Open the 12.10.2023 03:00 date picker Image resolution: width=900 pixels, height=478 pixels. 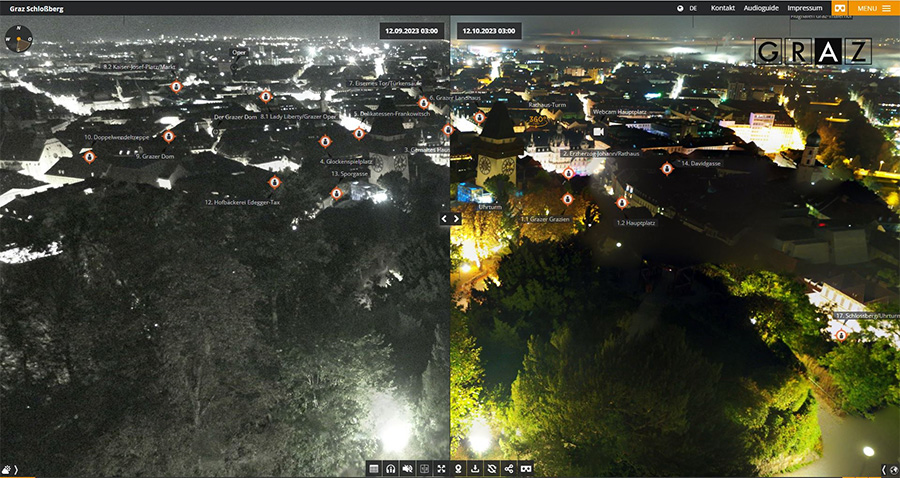click(489, 31)
